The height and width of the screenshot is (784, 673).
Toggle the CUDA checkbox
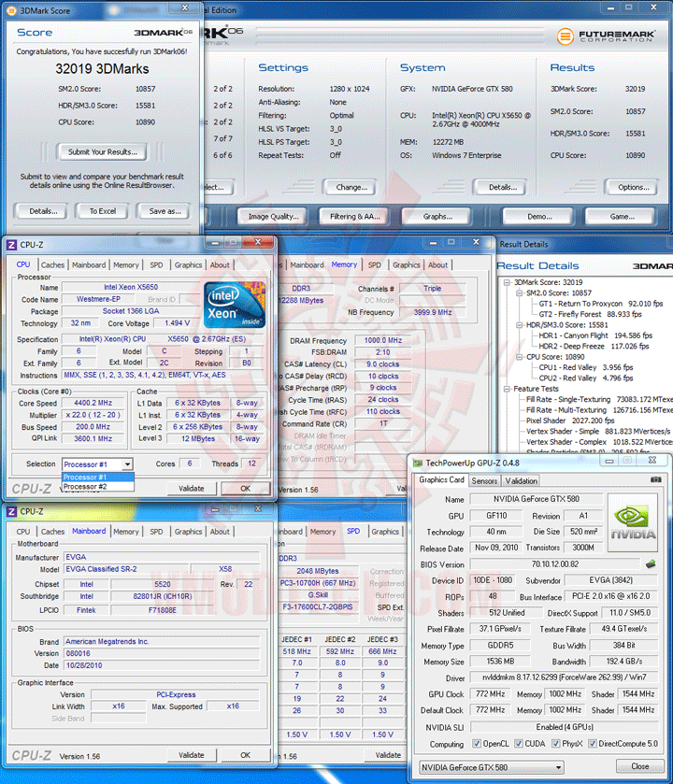(519, 744)
